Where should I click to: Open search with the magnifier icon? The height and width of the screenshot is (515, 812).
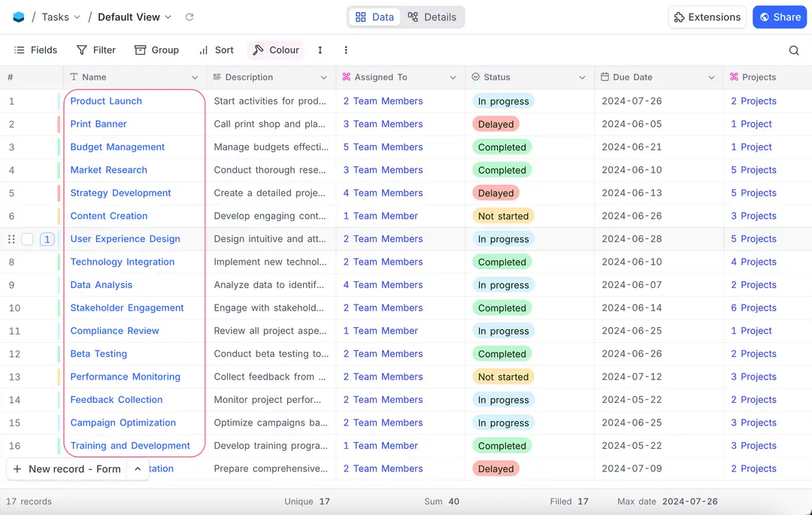793,50
